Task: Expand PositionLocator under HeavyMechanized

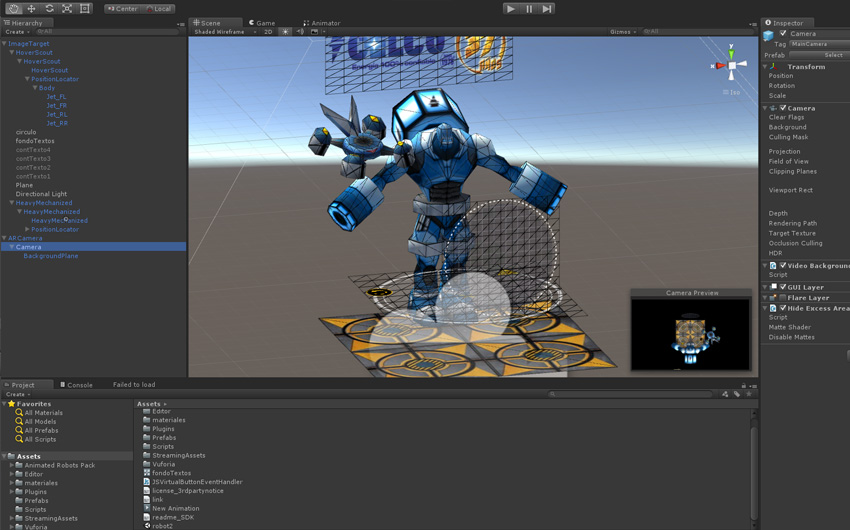Action: (x=27, y=229)
